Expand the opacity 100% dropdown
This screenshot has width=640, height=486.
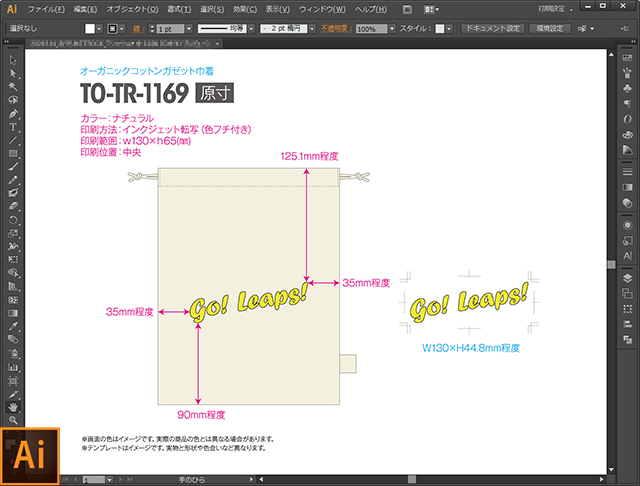point(392,29)
